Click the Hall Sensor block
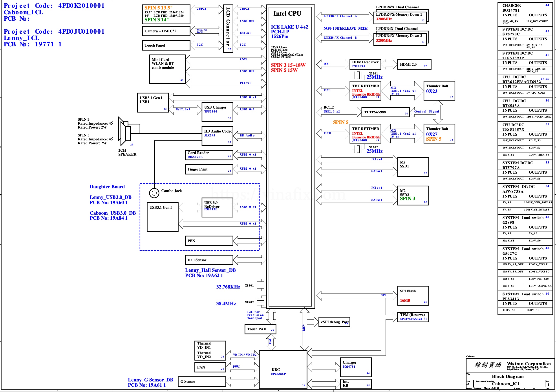Image resolution: width=556 pixels, height=392 pixels. click(x=209, y=260)
